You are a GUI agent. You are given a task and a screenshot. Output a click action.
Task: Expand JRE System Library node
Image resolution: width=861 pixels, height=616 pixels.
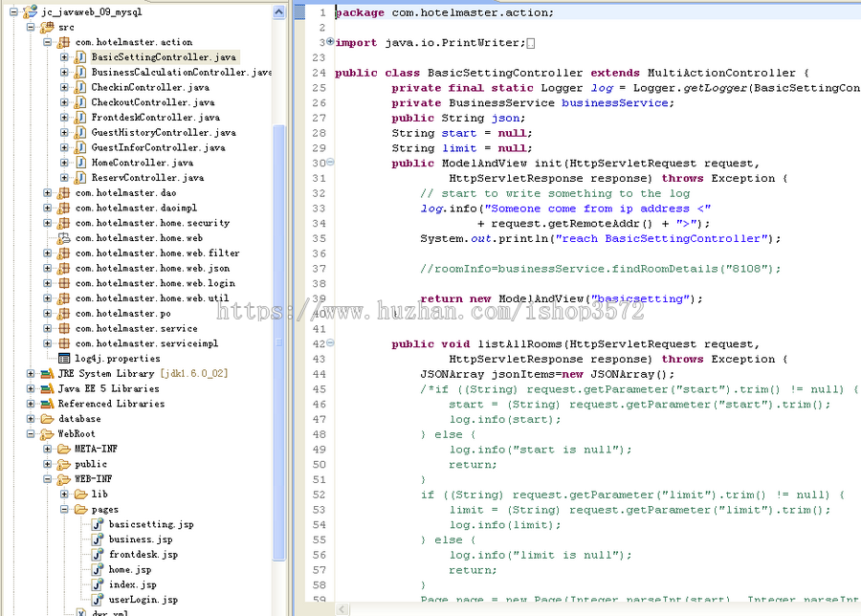(x=31, y=373)
